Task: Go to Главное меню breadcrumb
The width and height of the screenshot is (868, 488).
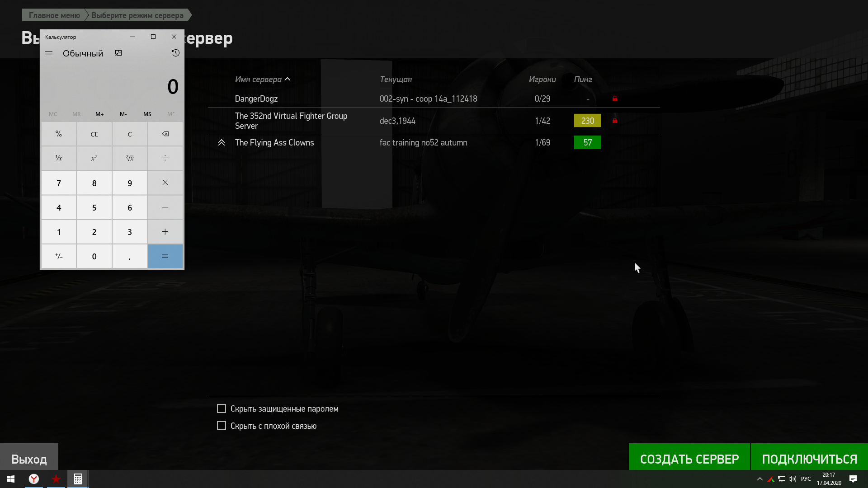Action: pos(54,15)
